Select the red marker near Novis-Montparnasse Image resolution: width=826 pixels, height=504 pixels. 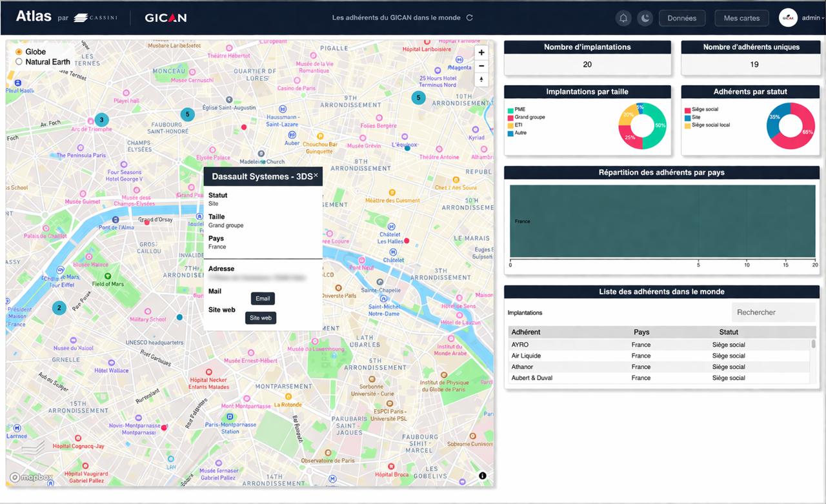[x=164, y=427]
